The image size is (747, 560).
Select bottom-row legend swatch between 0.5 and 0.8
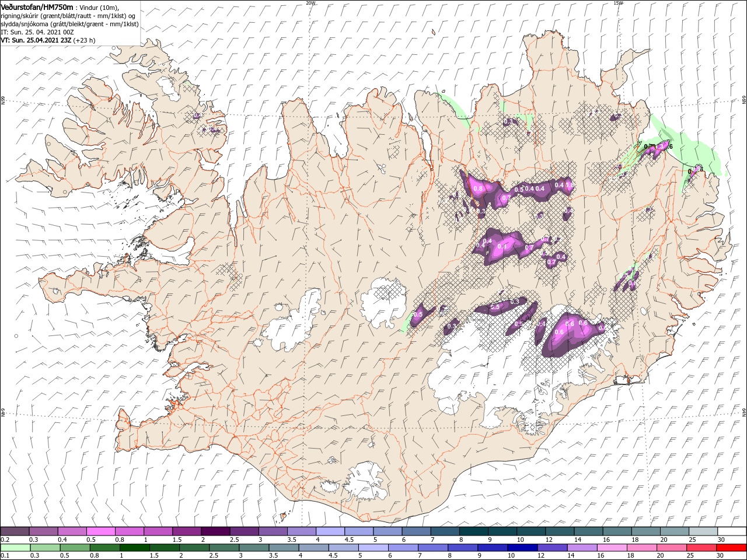coord(75,548)
